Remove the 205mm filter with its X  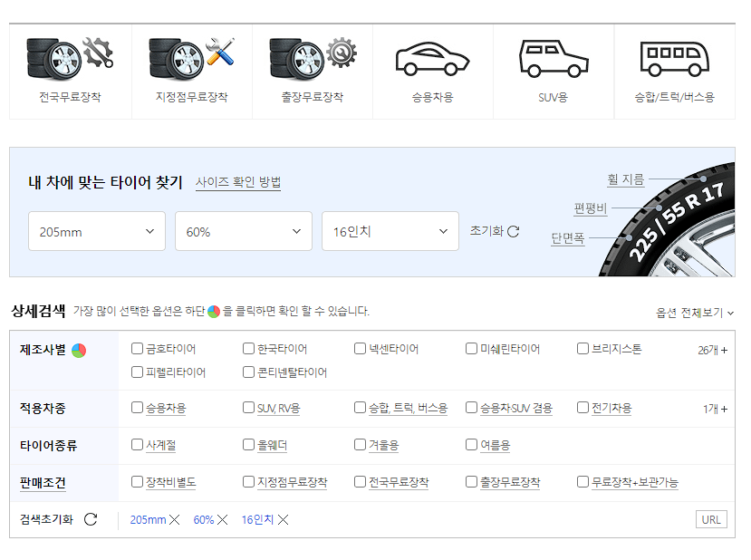(174, 520)
